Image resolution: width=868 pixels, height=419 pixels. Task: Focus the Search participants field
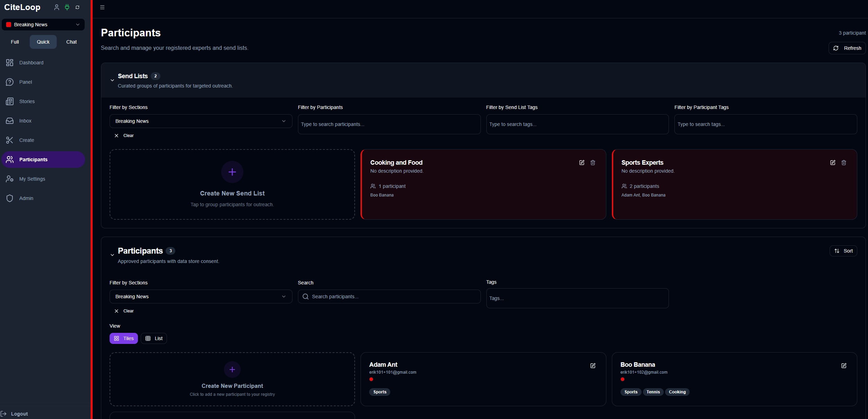(x=389, y=297)
